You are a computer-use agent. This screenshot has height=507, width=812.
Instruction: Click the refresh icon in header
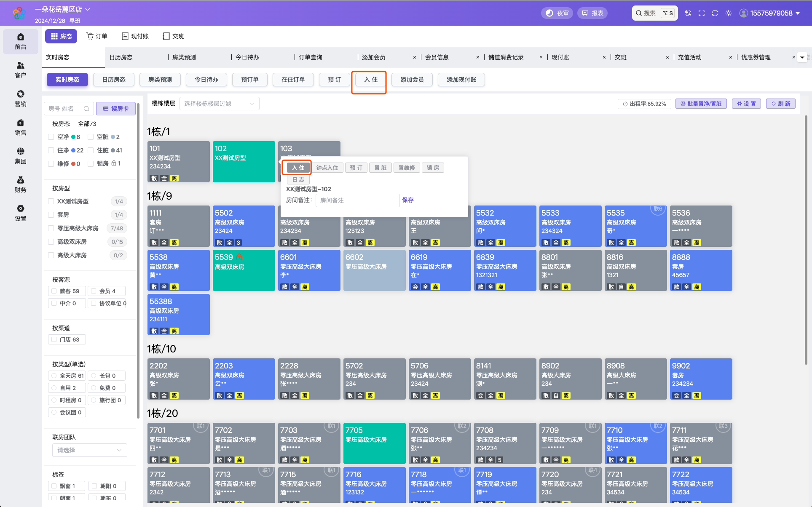(x=715, y=13)
